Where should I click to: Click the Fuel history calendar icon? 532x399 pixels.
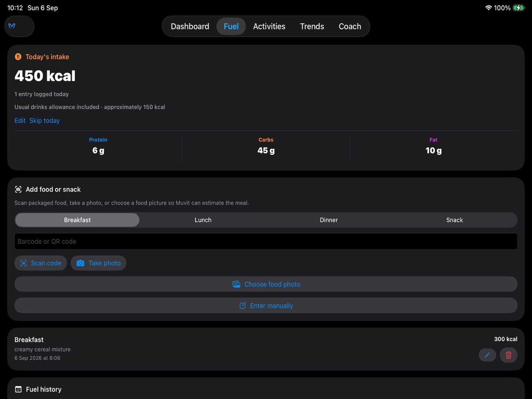tap(18, 389)
